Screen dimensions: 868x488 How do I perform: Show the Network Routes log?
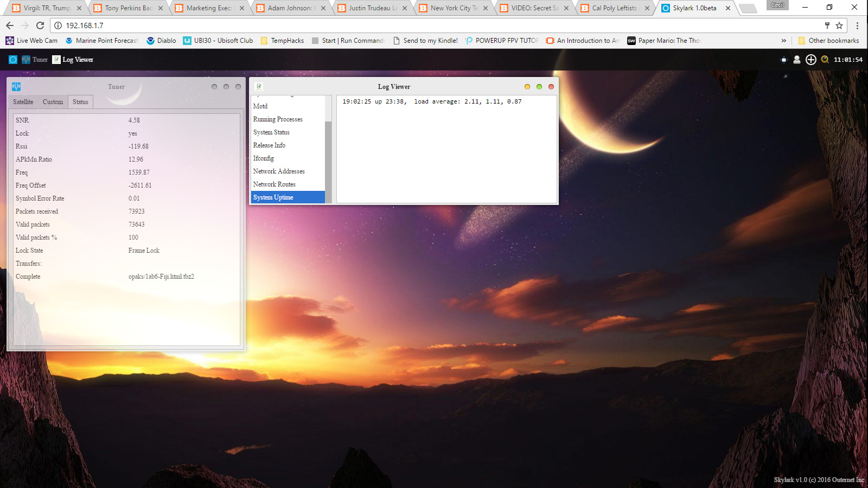tap(274, 184)
